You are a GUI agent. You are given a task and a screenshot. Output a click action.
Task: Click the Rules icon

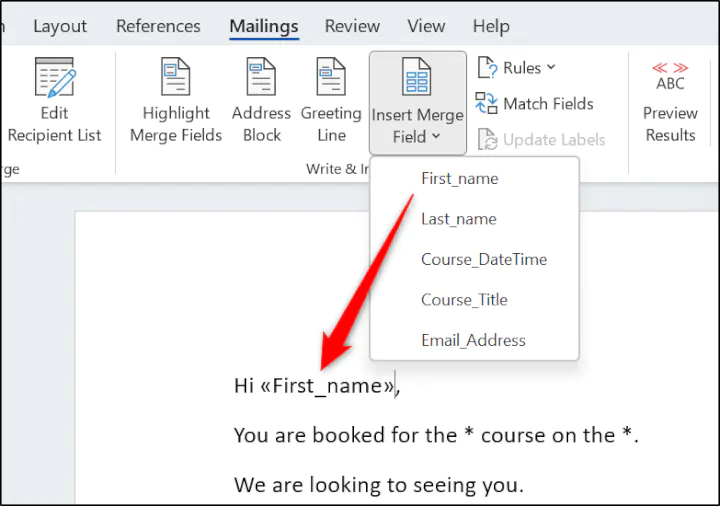(x=487, y=67)
